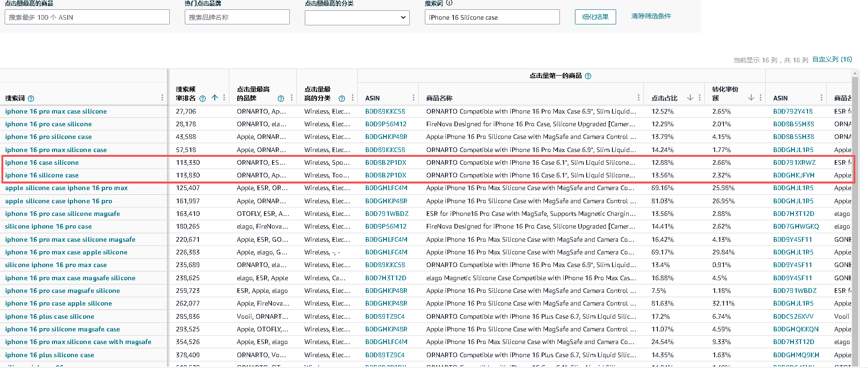Viewport: 868px width, 368px height.
Task: Click help icon beside 点击量最高的分类 header
Action: pos(342,99)
